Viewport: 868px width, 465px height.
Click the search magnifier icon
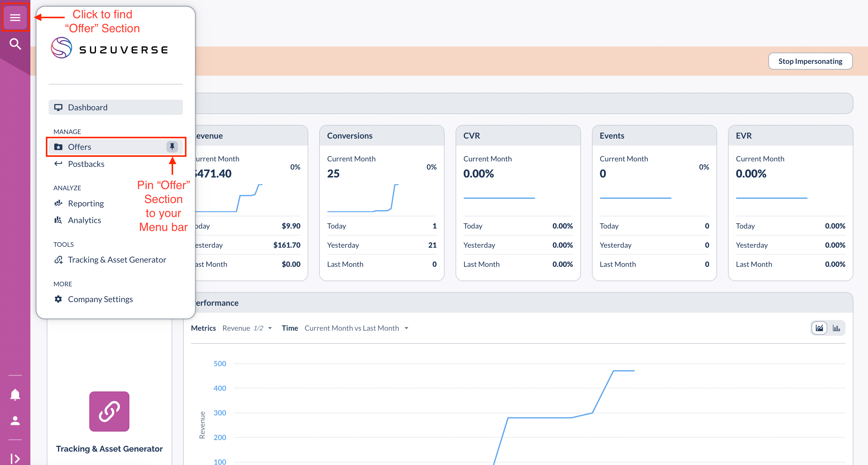click(15, 44)
